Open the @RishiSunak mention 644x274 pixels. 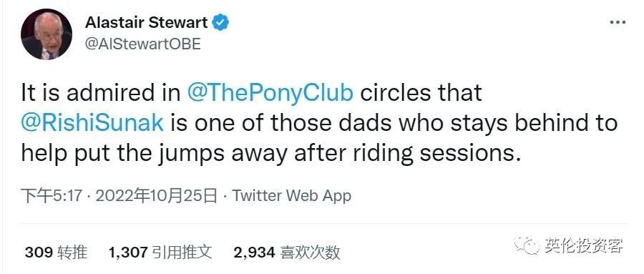coord(92,124)
